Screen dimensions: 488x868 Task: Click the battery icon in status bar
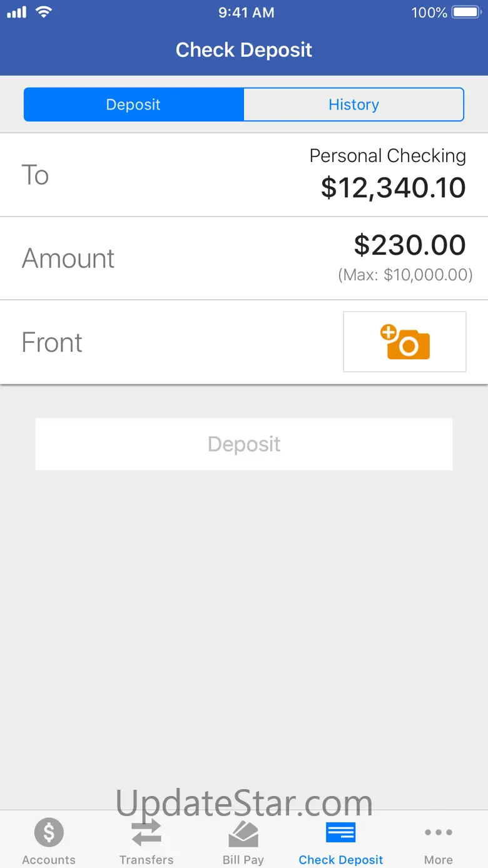[465, 13]
